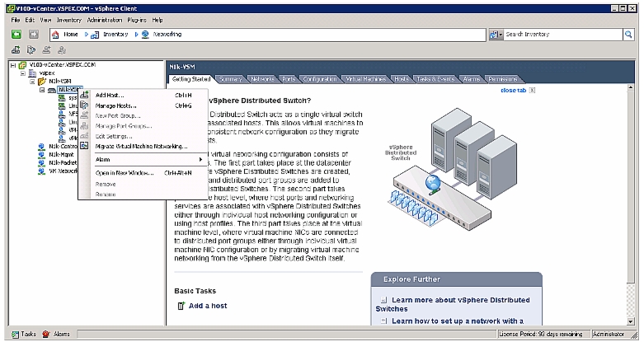The width and height of the screenshot is (644, 342).
Task: Switch to the Getting Started tab
Action: (x=191, y=79)
